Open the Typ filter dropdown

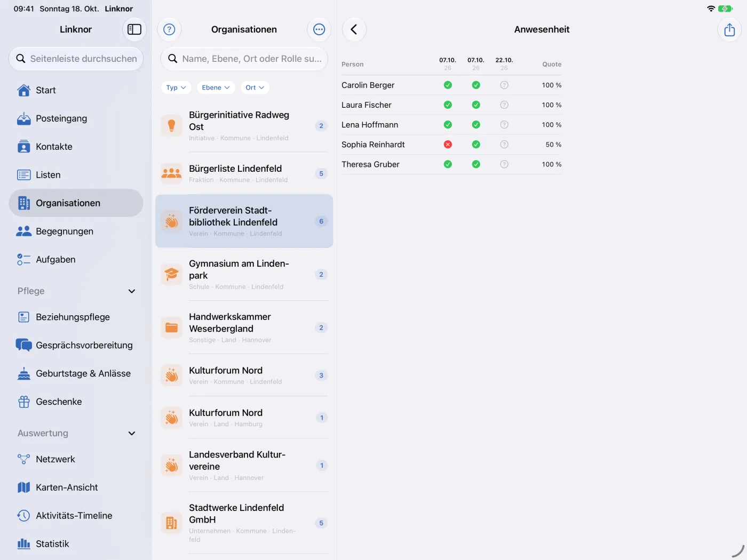[176, 87]
